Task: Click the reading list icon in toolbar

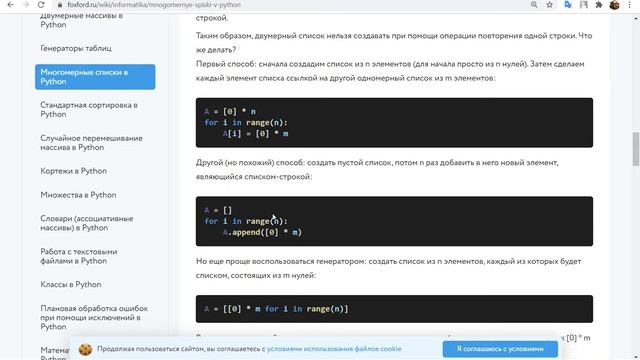Action: coord(584,5)
